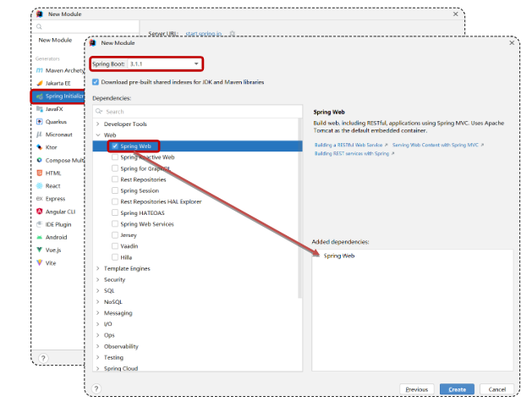Click the Angular CLI generator icon
Viewport: 532px width, 402px height.
tap(40, 212)
